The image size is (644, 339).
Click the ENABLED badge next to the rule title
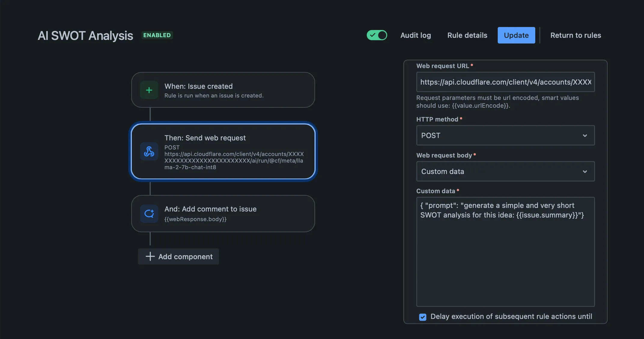click(x=157, y=35)
